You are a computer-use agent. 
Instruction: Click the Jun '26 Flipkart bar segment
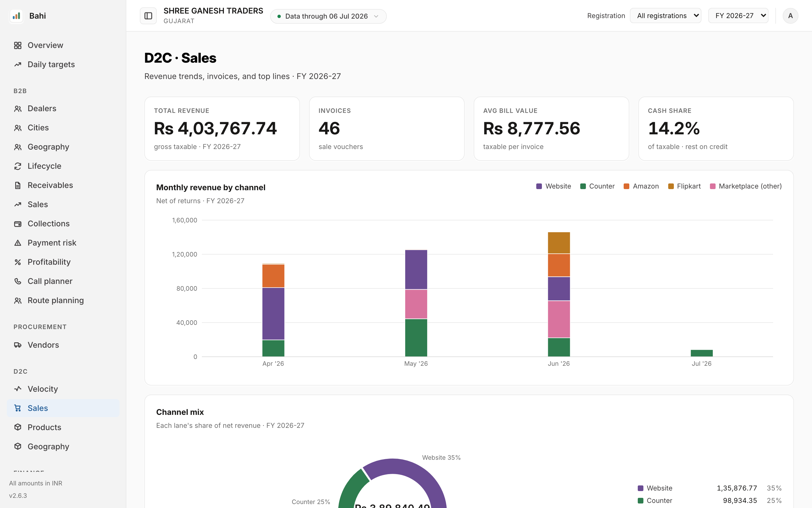click(559, 243)
